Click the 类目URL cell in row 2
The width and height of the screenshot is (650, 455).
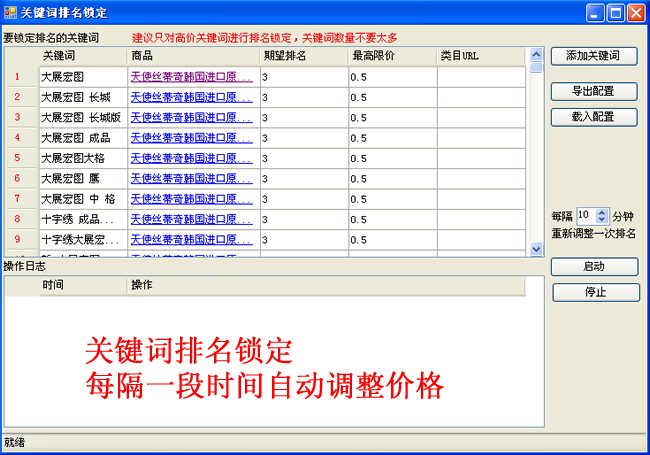point(480,97)
